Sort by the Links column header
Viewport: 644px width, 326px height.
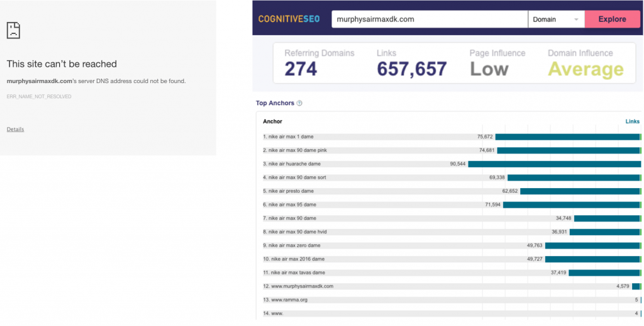coord(633,121)
